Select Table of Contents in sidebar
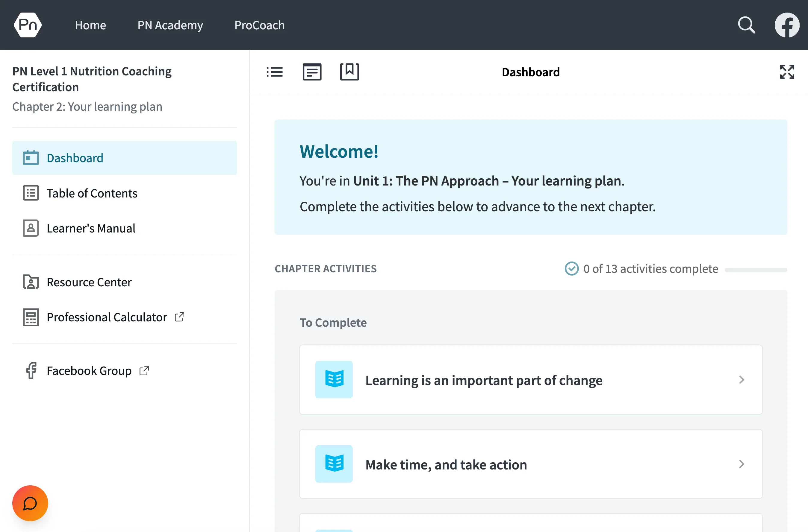The width and height of the screenshot is (808, 532). pyautogui.click(x=92, y=193)
